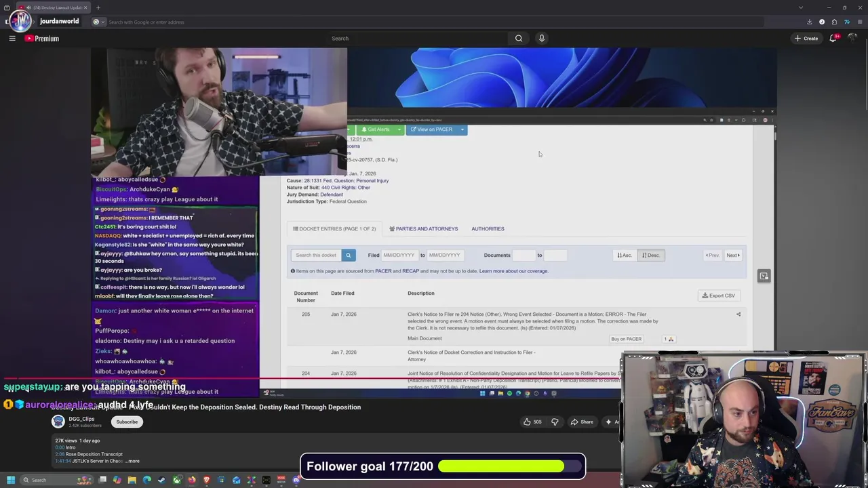Go to YouTube Premium home logo
The height and width of the screenshot is (488, 868).
coord(42,39)
